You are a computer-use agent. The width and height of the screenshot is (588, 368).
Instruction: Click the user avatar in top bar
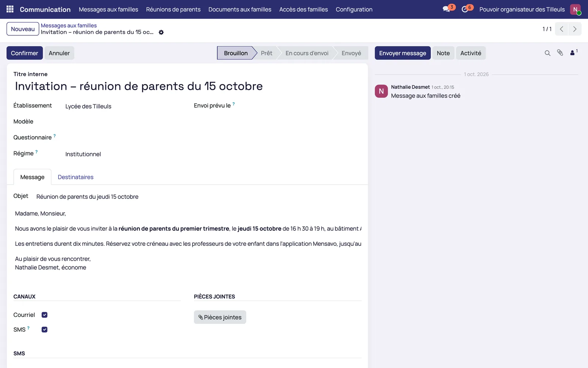click(575, 9)
